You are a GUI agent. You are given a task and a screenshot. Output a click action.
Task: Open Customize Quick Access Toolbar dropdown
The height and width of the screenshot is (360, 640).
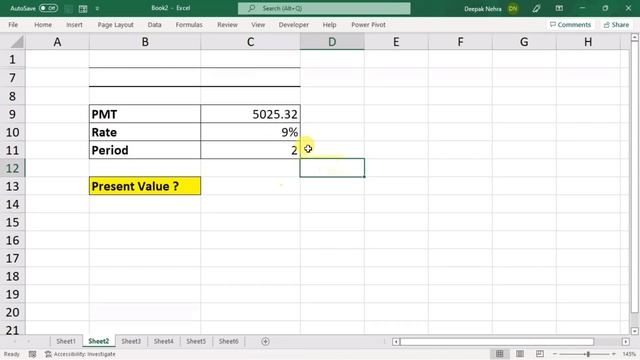[97, 9]
